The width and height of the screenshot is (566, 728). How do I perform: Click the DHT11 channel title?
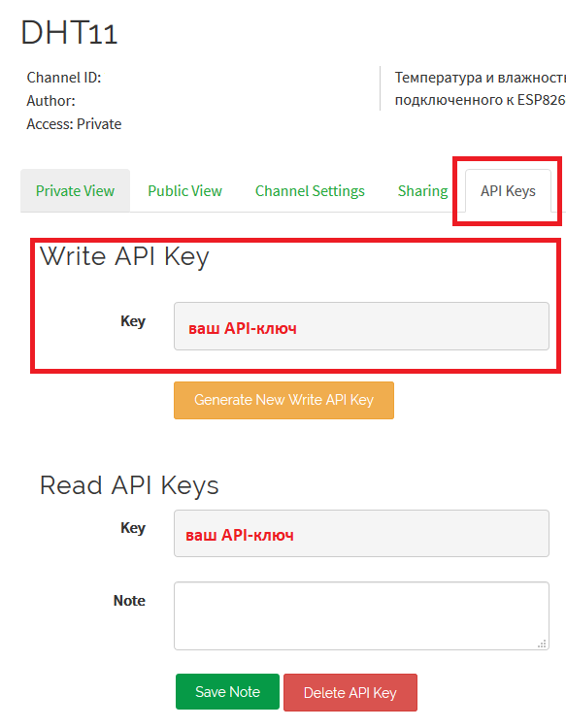pyautogui.click(x=69, y=32)
